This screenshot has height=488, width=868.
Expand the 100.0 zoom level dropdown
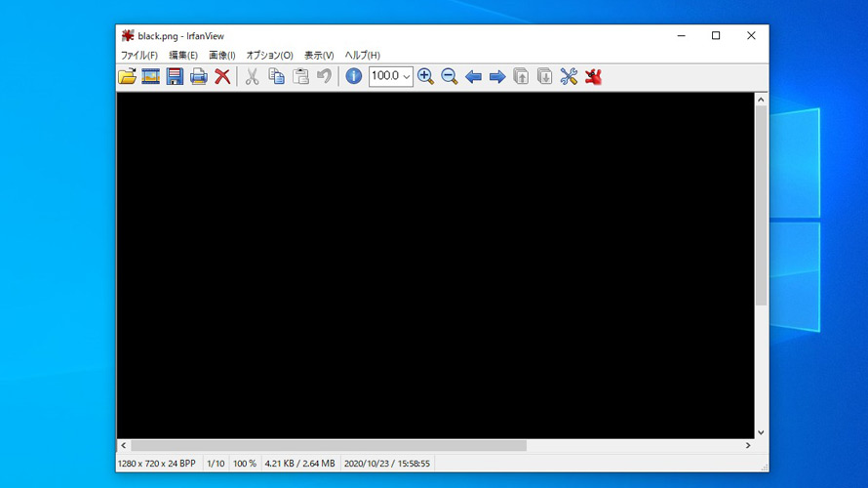406,76
